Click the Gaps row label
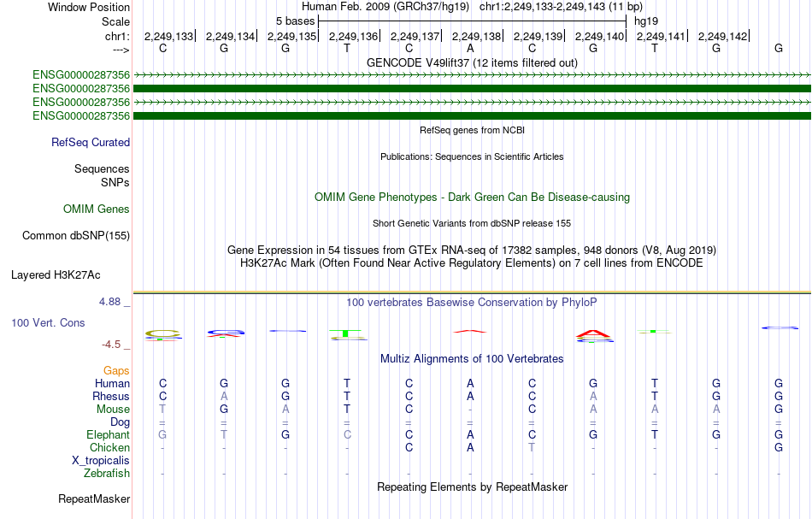The width and height of the screenshot is (812, 519). click(x=116, y=371)
